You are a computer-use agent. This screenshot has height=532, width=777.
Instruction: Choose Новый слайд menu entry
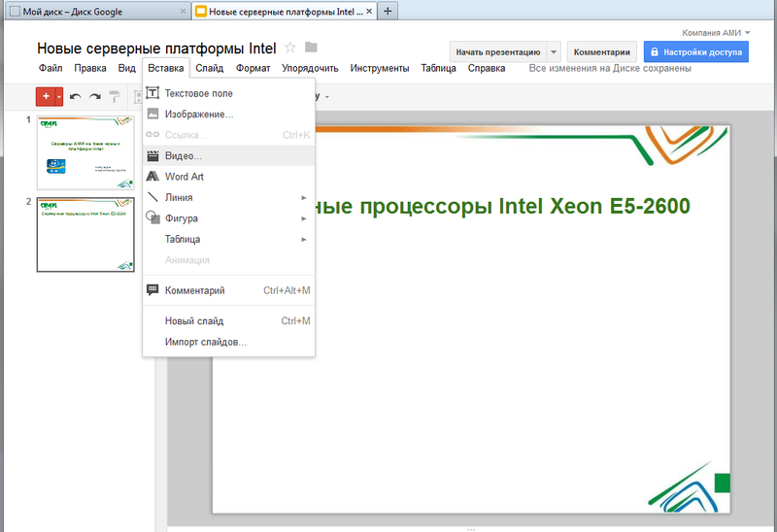click(228, 321)
